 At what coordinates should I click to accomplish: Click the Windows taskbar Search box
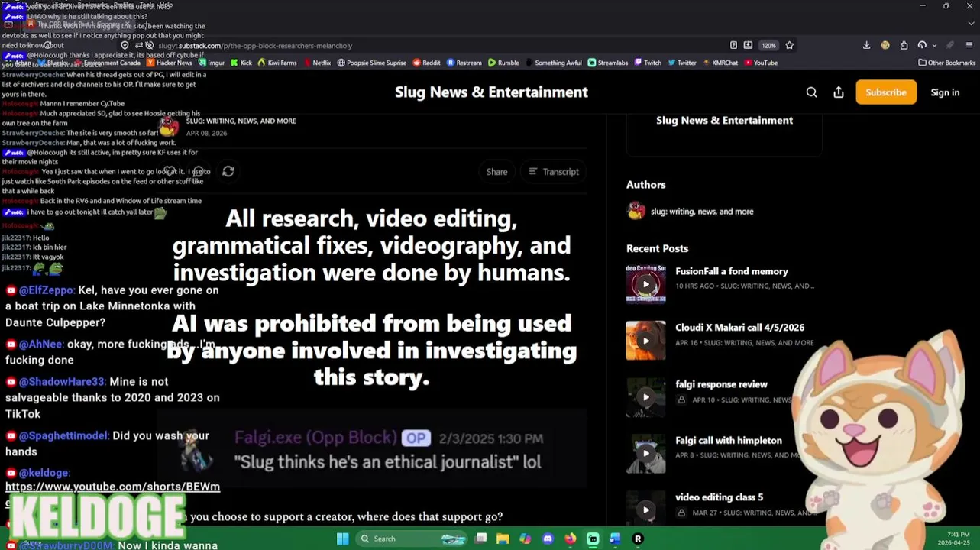tap(412, 539)
